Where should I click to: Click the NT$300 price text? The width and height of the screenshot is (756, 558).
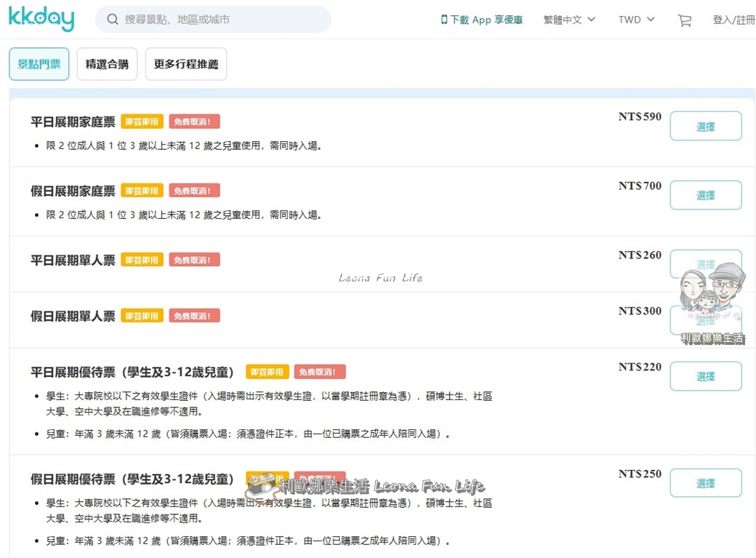pos(640,311)
